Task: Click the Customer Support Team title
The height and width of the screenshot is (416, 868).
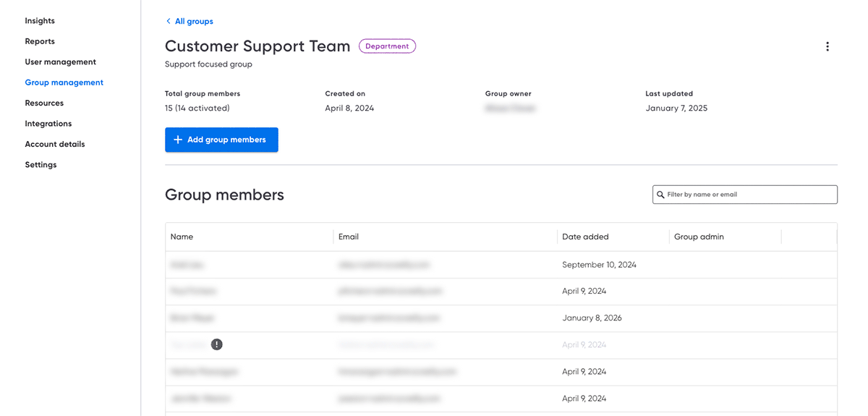Action: tap(258, 46)
